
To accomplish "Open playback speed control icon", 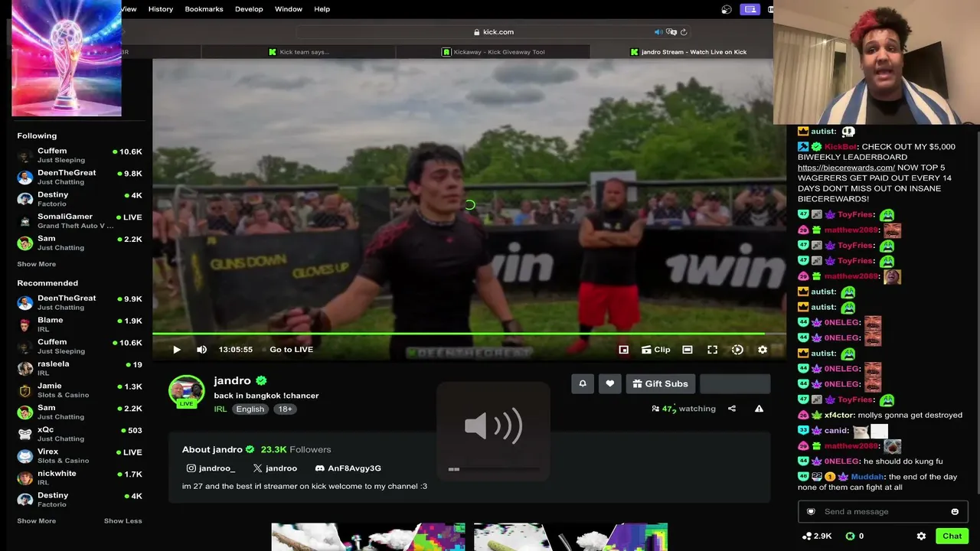I will coord(737,350).
